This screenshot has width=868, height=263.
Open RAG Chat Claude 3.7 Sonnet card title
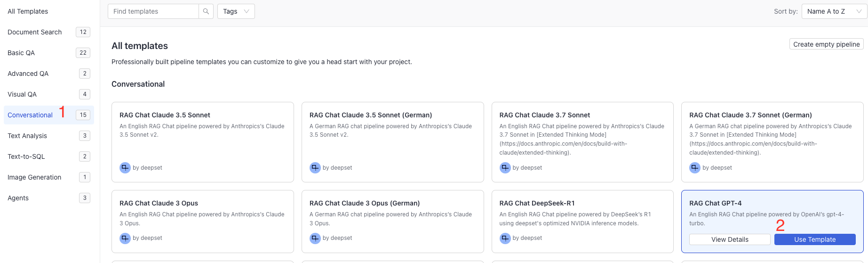(545, 115)
